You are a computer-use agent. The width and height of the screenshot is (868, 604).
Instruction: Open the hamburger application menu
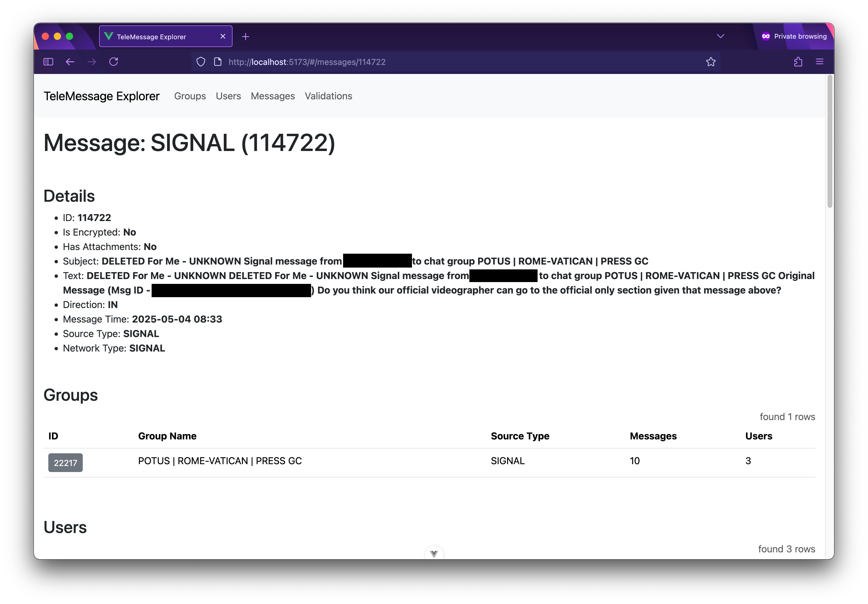click(820, 62)
